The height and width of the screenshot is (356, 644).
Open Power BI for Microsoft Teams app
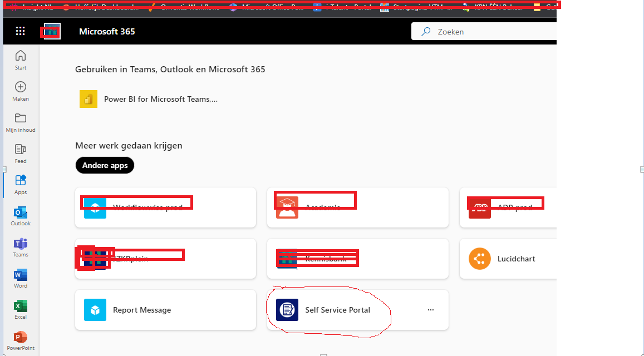click(x=149, y=99)
